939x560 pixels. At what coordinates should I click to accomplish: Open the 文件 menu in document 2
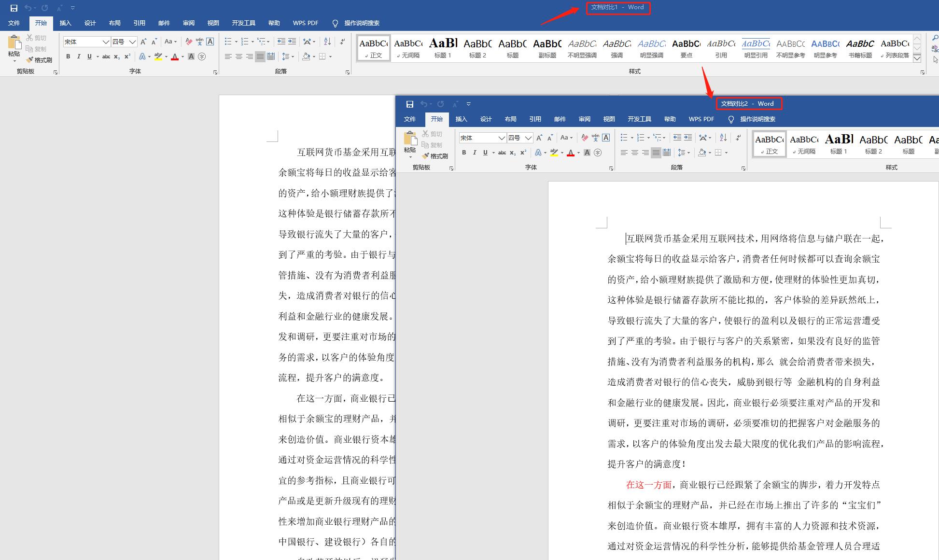click(x=410, y=119)
